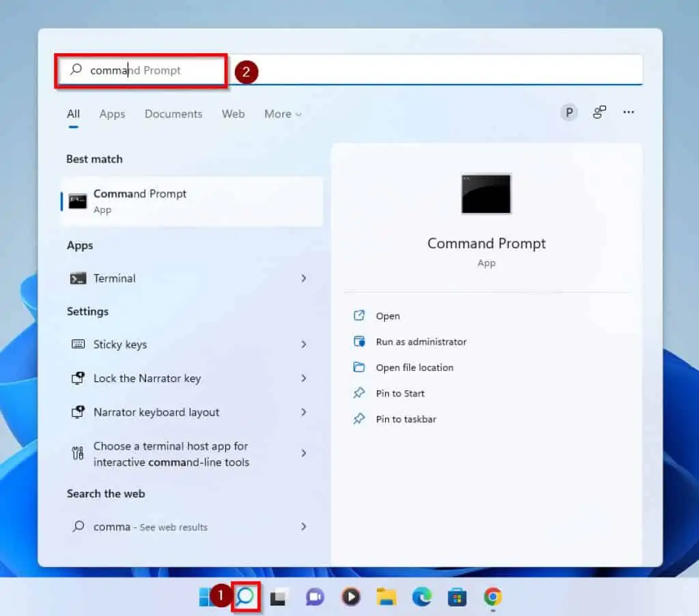Click the terminal host app tools icon
This screenshot has height=616, width=699.
(x=78, y=453)
